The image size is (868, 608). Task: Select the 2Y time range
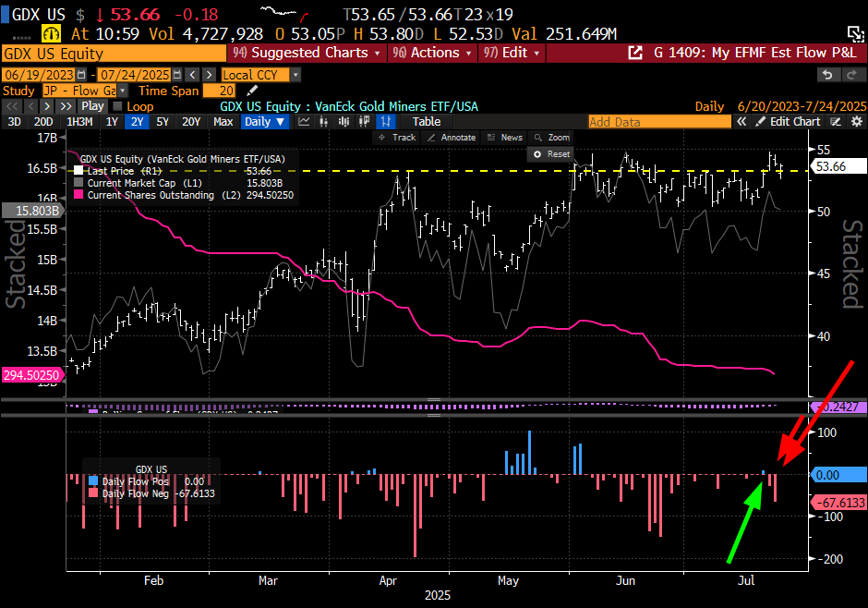tap(137, 122)
